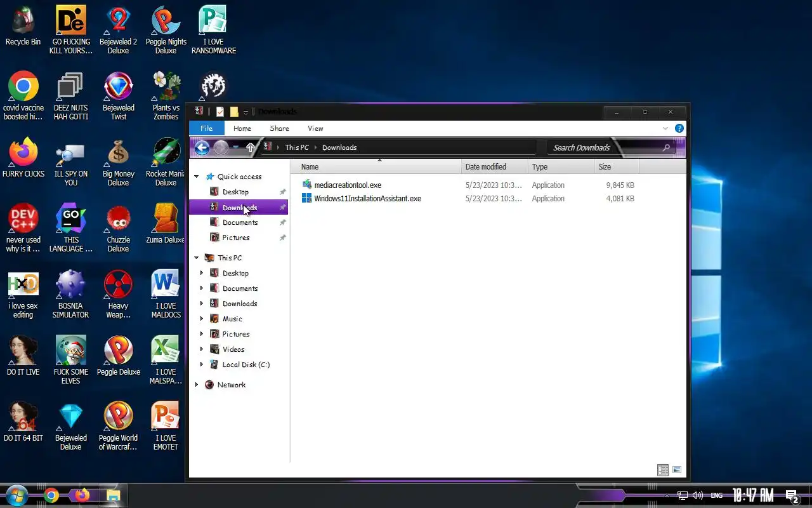Click the Properties icon in the title bar toolbar
This screenshot has height=508, width=812.
(220, 112)
